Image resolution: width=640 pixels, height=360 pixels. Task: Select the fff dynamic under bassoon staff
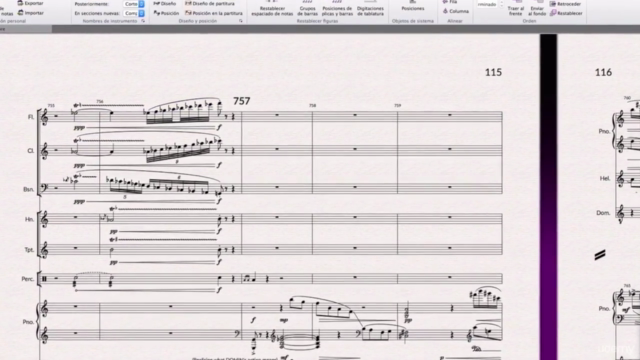[79, 202]
